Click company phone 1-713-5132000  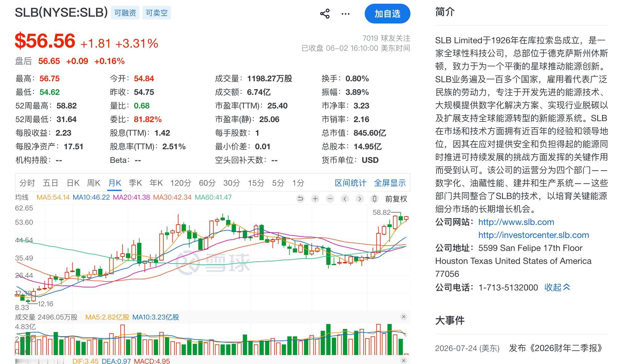click(508, 287)
